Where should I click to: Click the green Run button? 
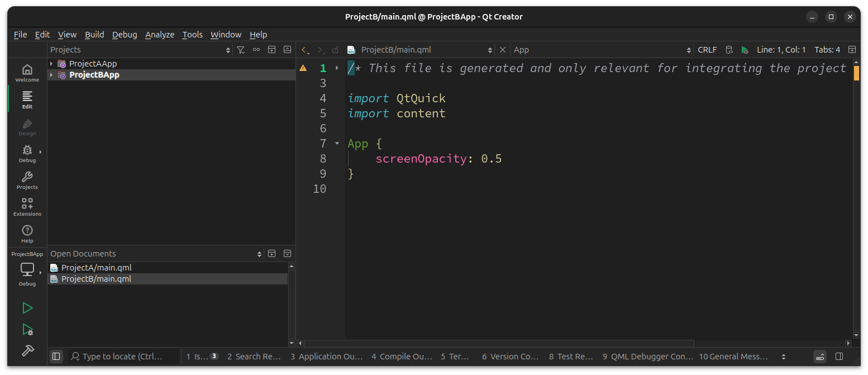(27, 308)
